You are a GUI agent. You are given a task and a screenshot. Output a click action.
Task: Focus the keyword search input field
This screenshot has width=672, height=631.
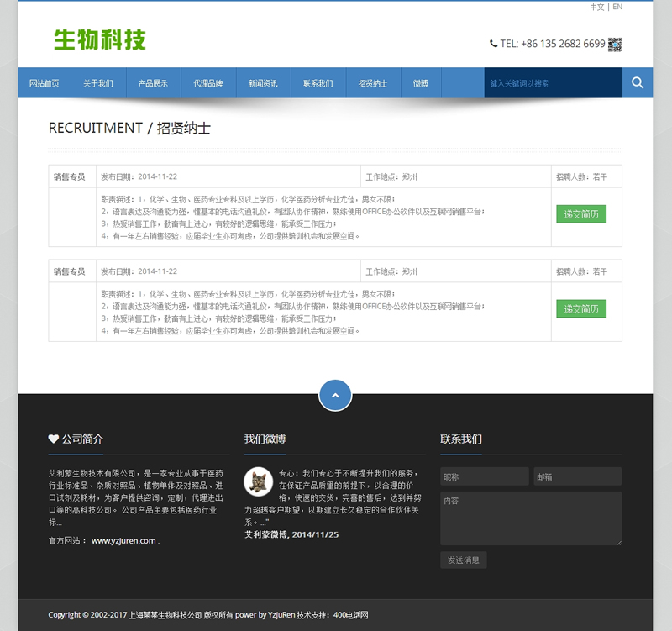(553, 83)
